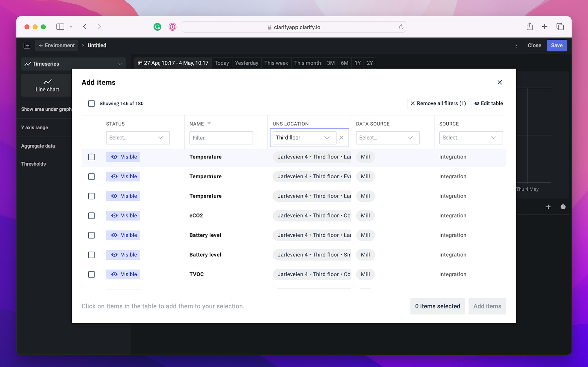
Task: Click the Add items button
Action: click(487, 306)
